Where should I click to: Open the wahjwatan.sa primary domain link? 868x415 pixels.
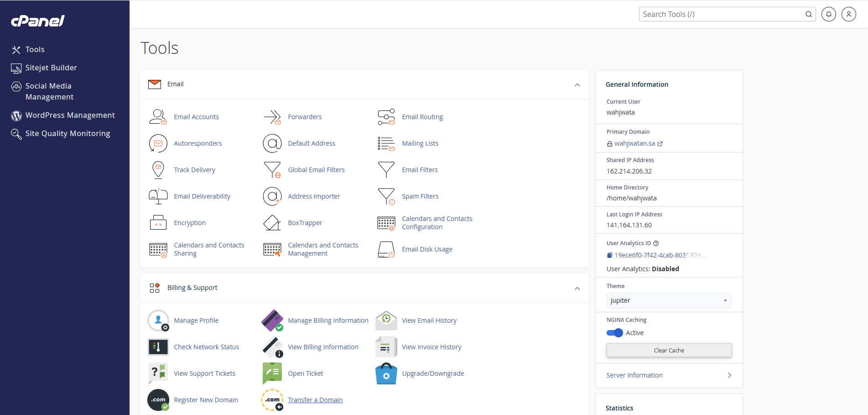[x=634, y=143]
